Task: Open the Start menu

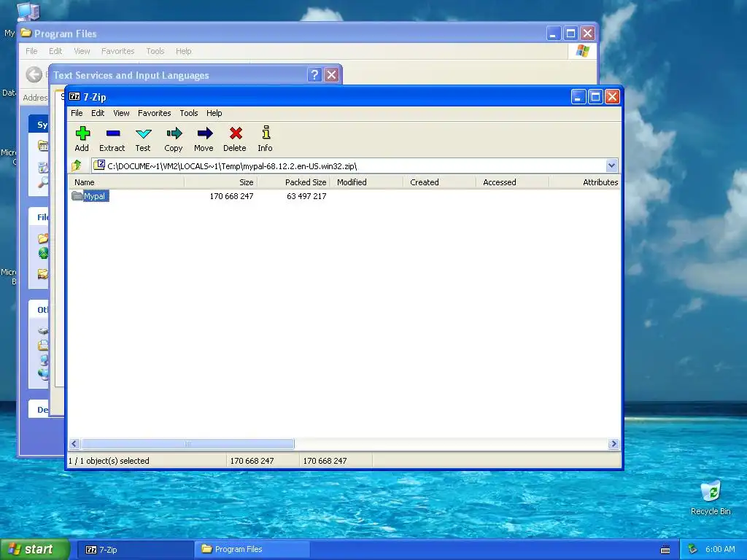Action: coord(35,550)
